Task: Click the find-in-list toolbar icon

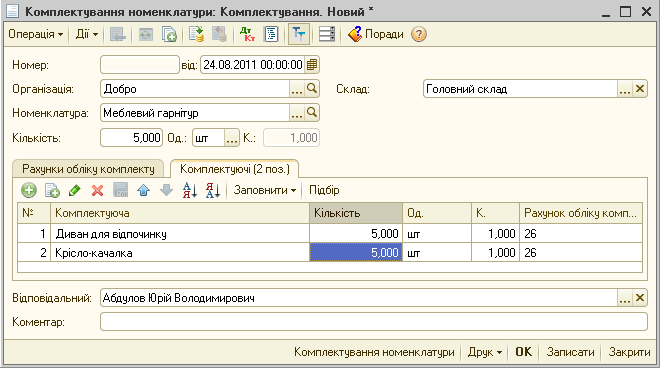Action: pos(117,34)
